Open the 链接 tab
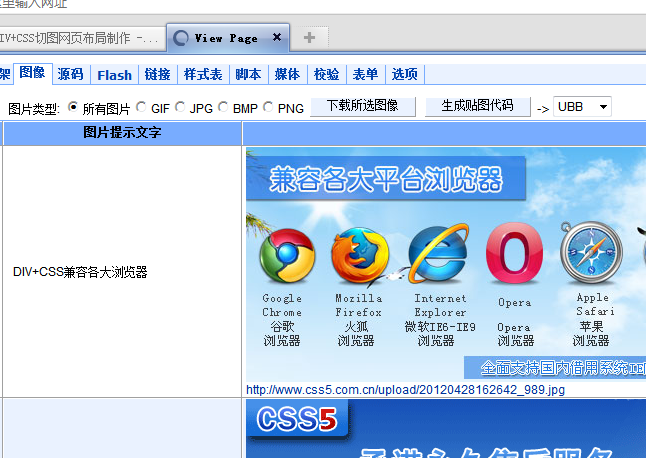646x458 pixels. (158, 75)
